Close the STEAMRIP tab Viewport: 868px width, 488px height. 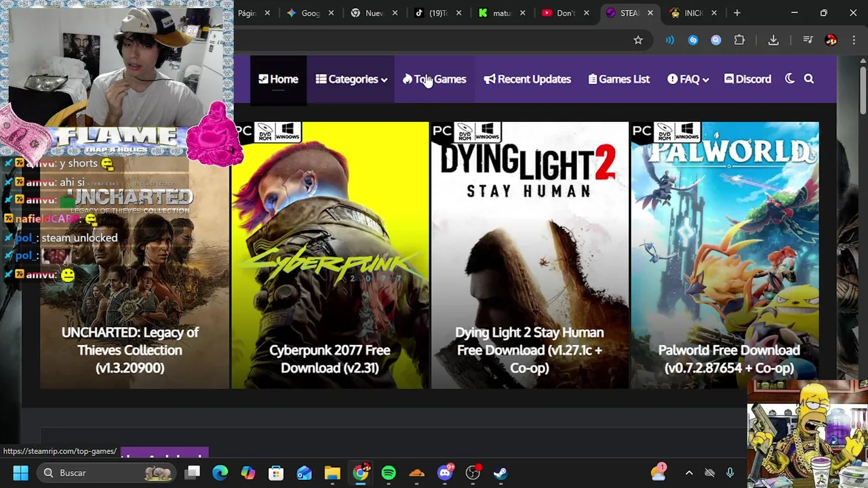click(x=650, y=13)
